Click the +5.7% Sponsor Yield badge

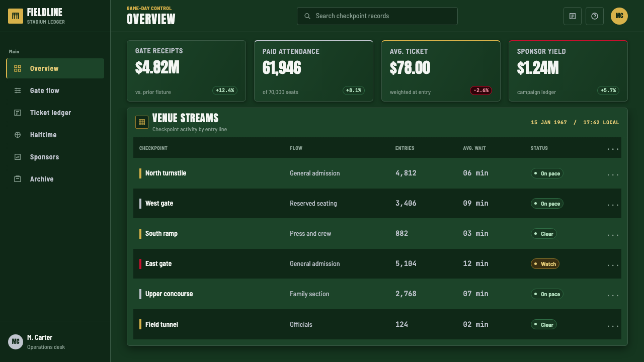coord(608,90)
